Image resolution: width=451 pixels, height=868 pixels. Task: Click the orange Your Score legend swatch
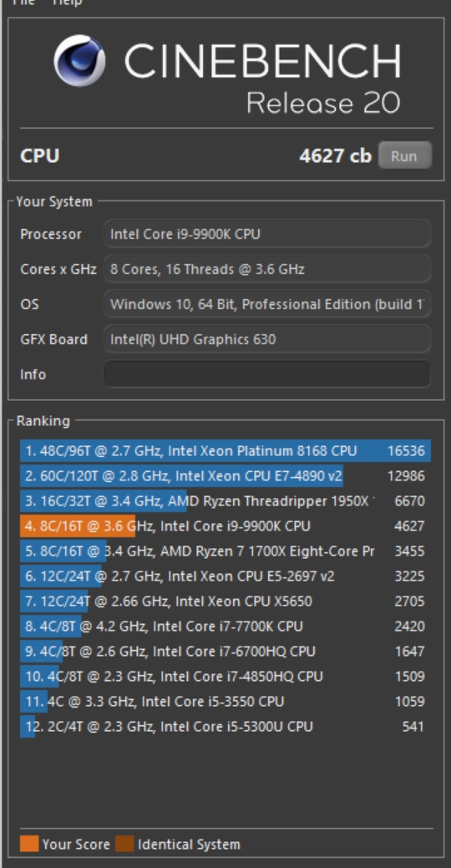pos(29,844)
